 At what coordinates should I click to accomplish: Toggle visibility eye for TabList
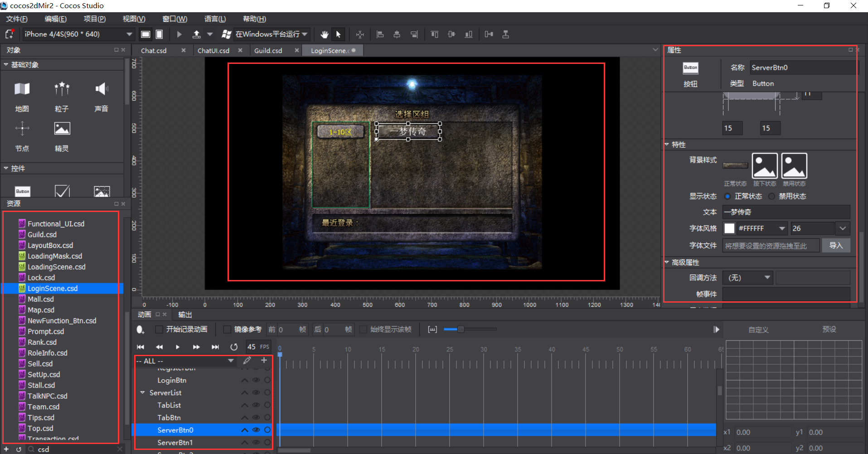(256, 405)
